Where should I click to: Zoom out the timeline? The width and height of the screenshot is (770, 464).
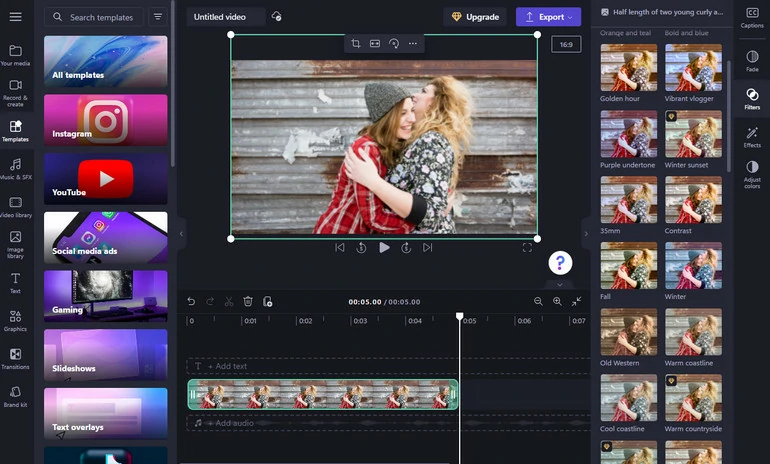tap(538, 301)
